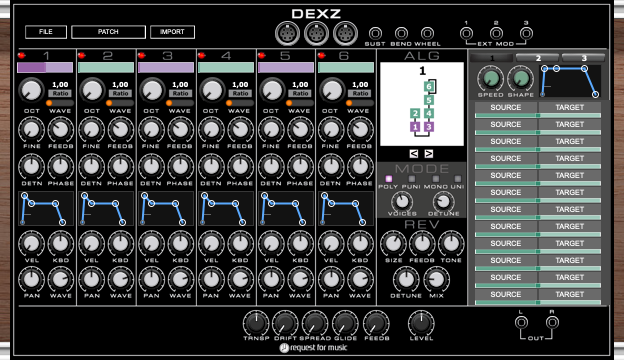Click operator 2 KBD knob
This screenshot has height=360, width=624.
[120, 243]
